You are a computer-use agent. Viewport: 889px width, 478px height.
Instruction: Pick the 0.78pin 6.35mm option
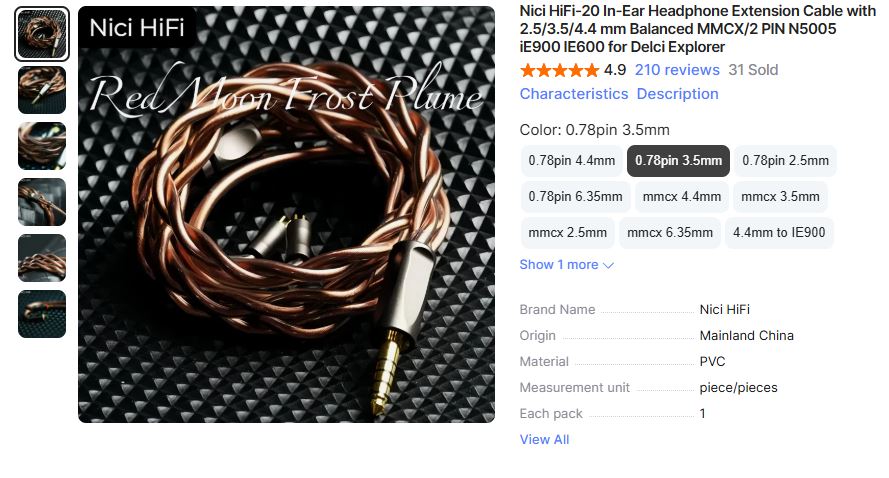(x=575, y=197)
